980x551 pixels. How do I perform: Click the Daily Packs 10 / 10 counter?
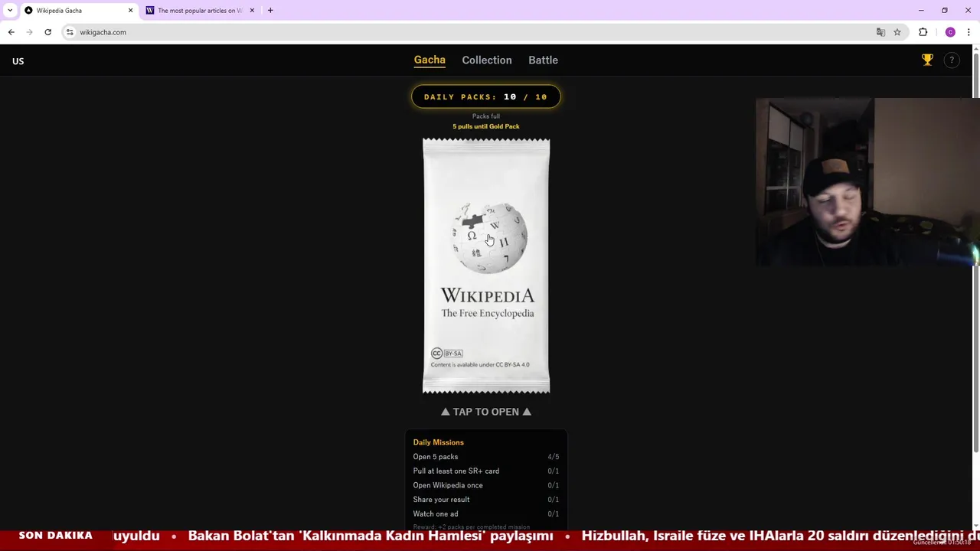[x=486, y=96]
